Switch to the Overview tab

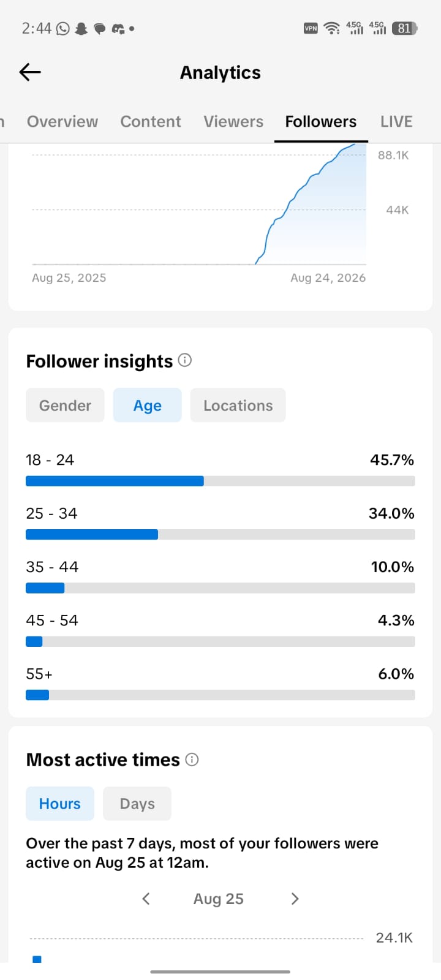click(62, 121)
